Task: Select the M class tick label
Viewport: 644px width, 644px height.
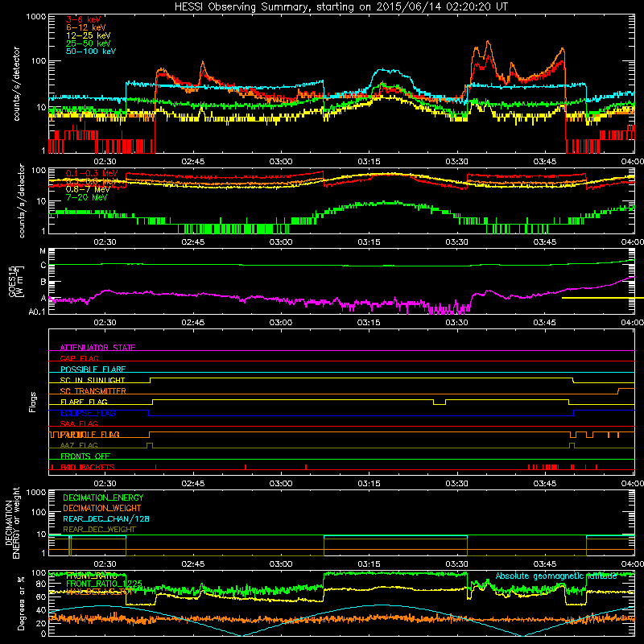Action: 43,251
